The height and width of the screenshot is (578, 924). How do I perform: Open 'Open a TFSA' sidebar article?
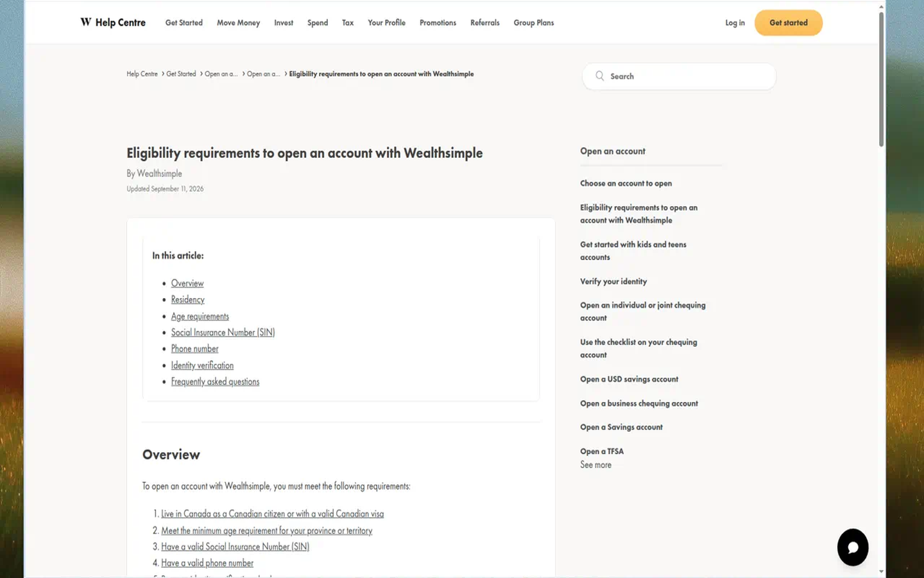pos(602,451)
